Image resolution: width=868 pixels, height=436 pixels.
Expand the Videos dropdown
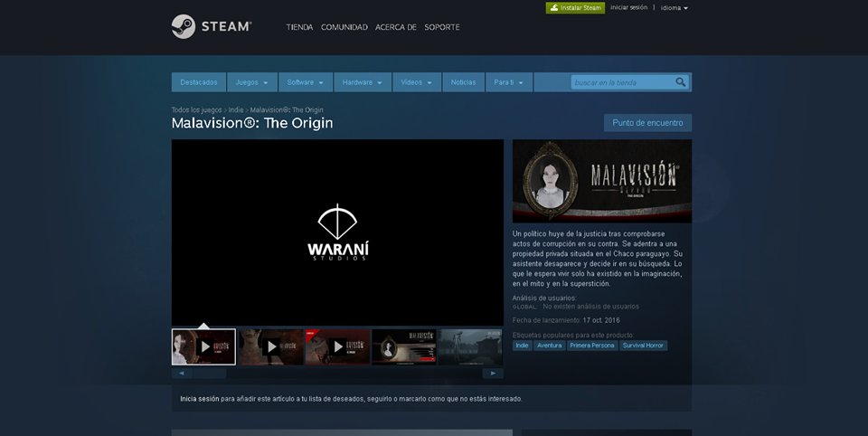click(x=417, y=82)
